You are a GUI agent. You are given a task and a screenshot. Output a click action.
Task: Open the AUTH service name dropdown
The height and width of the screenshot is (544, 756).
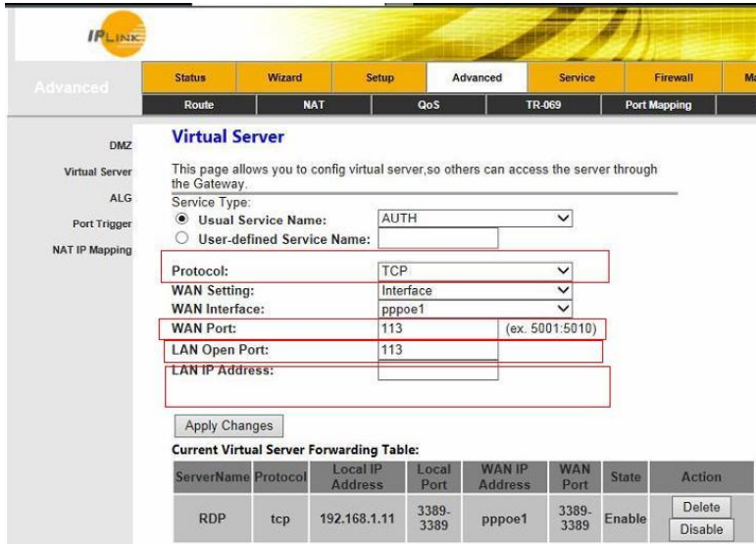pos(475,220)
